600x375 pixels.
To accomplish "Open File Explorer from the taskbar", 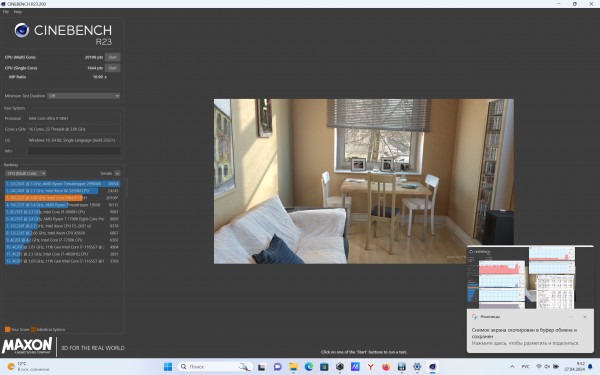I will pyautogui.click(x=293, y=367).
